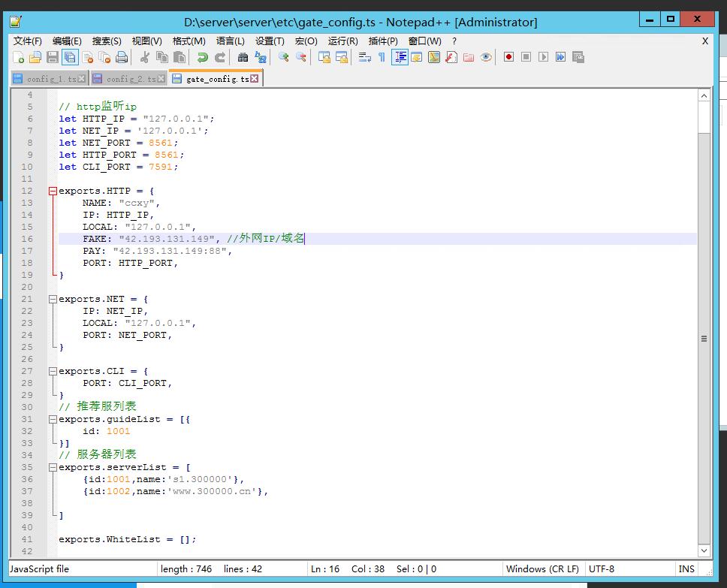
Task: Toggle the indent guide button
Action: (400, 57)
